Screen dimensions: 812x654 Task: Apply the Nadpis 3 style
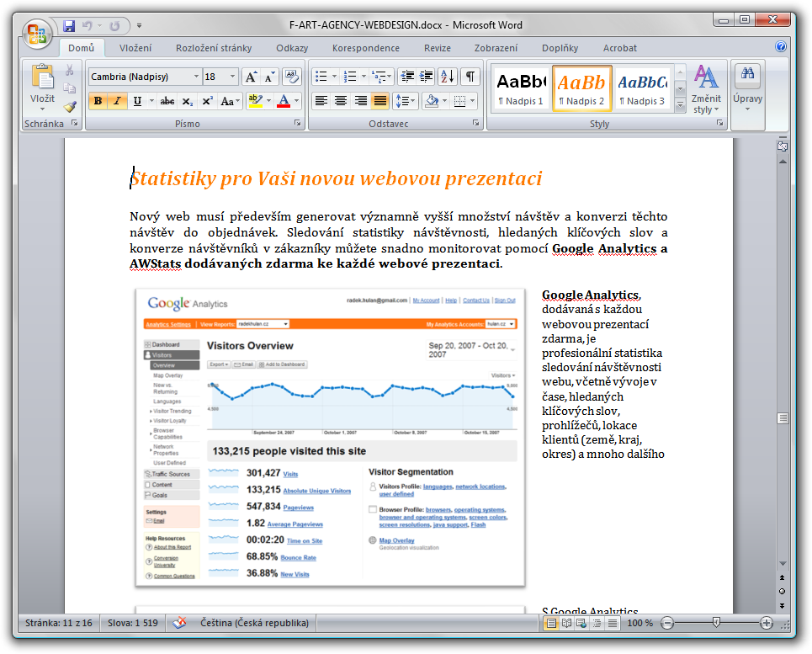click(642, 88)
